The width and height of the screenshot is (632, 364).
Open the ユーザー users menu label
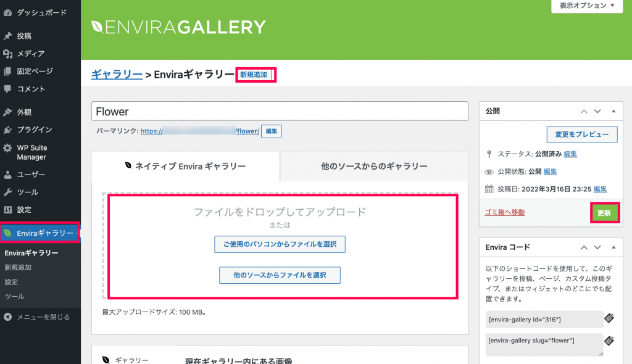[31, 175]
